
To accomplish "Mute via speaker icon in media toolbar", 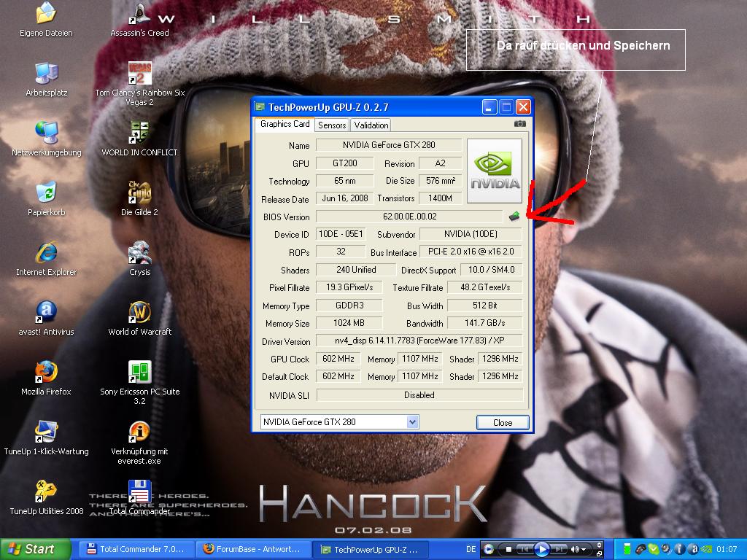I will (x=575, y=550).
